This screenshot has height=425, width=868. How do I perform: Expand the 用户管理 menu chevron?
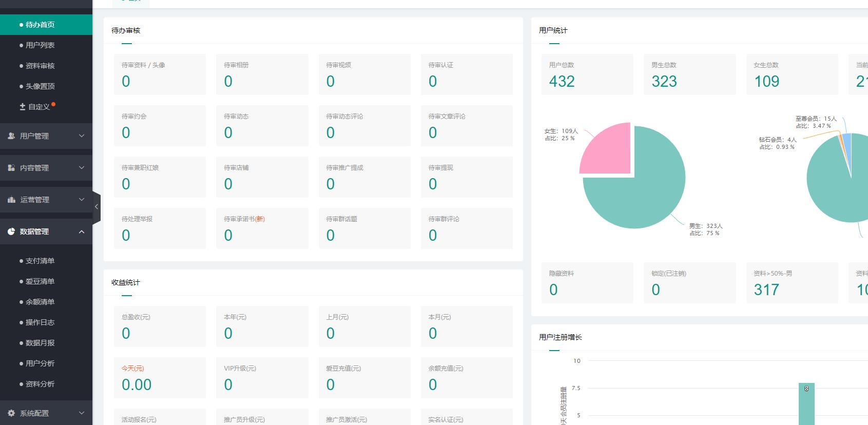click(82, 136)
